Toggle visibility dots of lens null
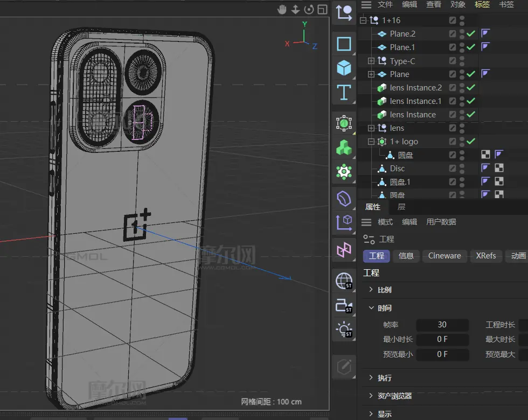The width and height of the screenshot is (528, 420). click(x=462, y=128)
